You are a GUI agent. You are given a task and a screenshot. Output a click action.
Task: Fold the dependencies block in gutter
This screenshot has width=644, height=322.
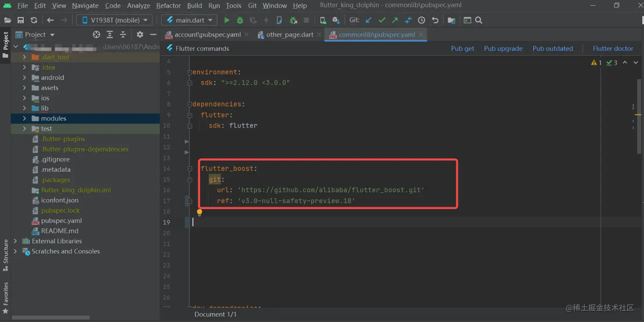click(x=190, y=104)
